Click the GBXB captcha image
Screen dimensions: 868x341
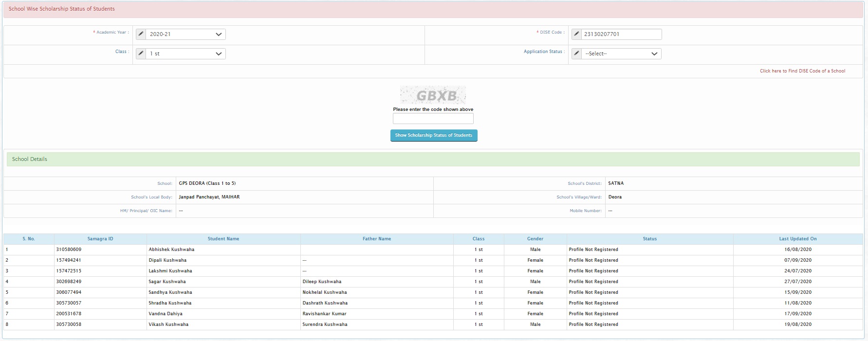pyautogui.click(x=433, y=95)
